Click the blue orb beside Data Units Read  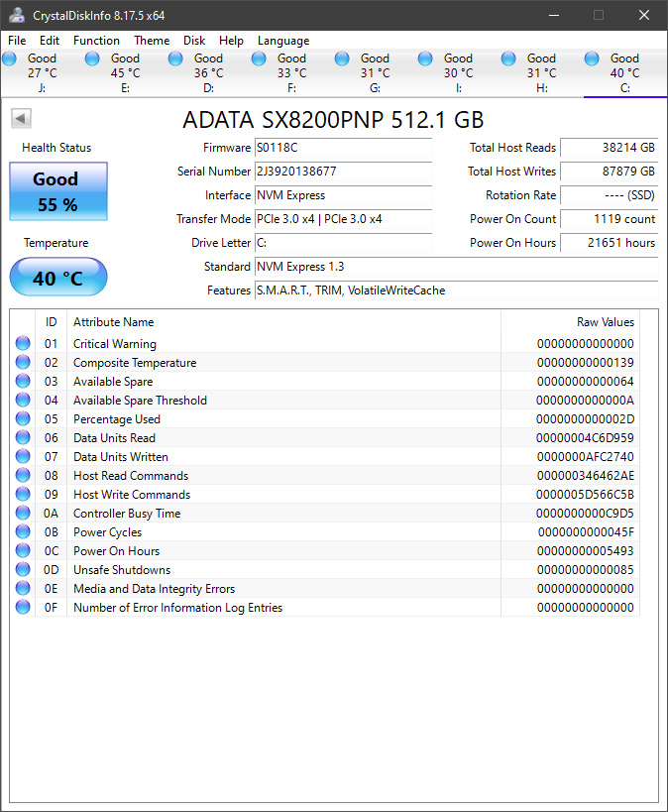click(x=23, y=437)
